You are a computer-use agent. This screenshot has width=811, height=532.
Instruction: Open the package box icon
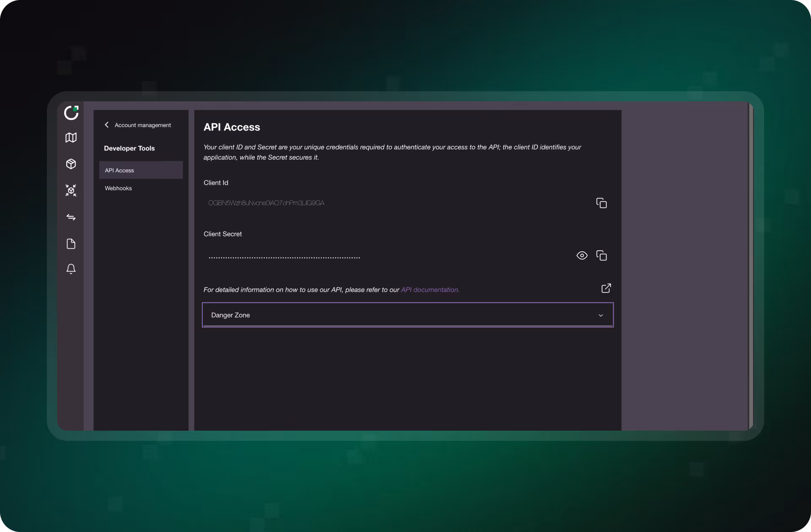click(x=71, y=164)
